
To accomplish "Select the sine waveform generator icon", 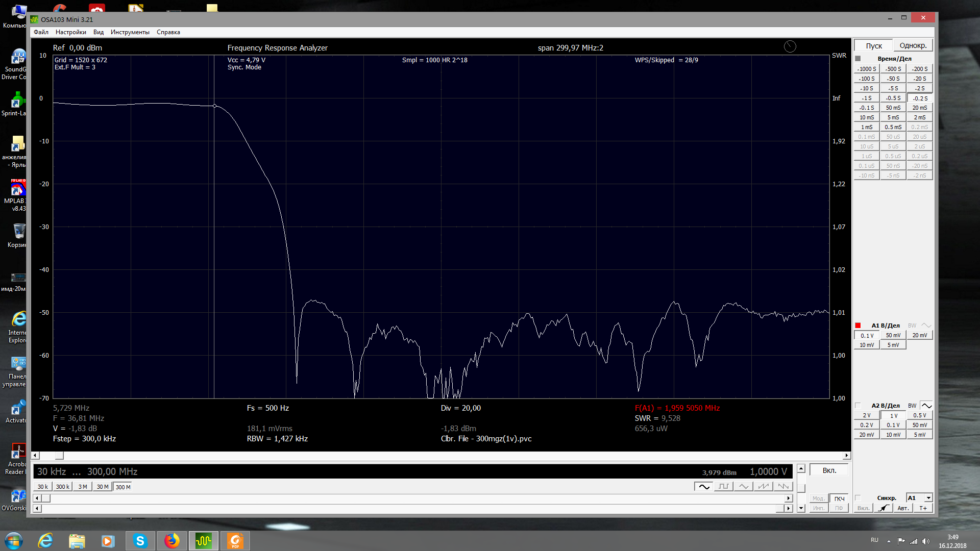I will (x=704, y=487).
